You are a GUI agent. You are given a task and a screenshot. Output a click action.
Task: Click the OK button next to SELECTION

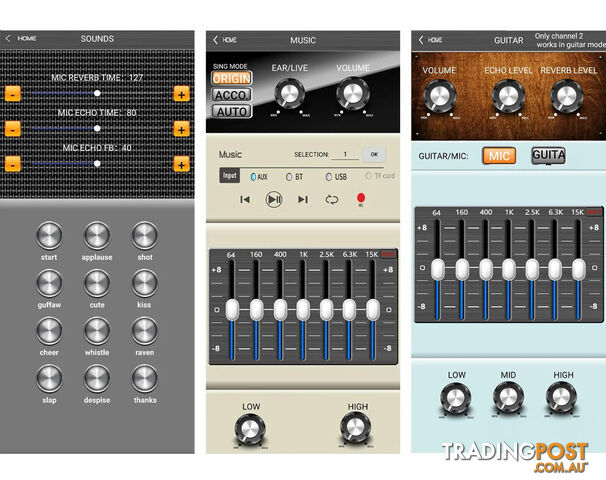click(x=374, y=154)
